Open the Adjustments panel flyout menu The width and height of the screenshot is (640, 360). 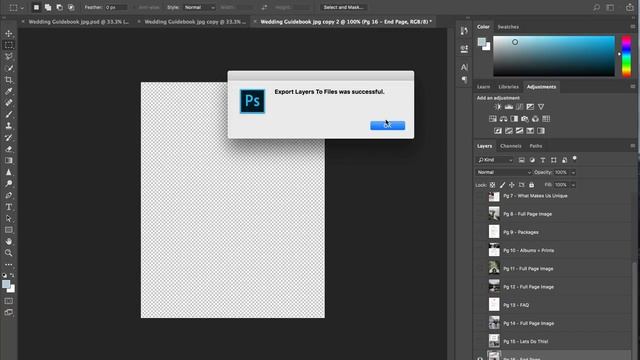pos(633,87)
